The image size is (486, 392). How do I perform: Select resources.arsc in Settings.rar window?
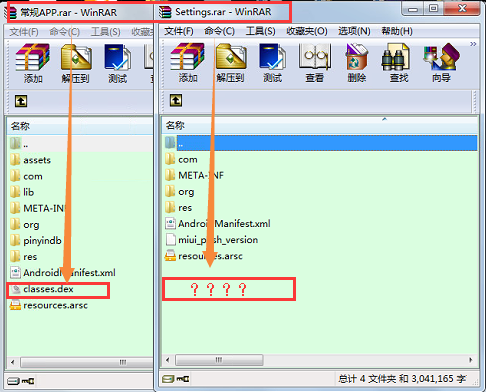point(204,256)
